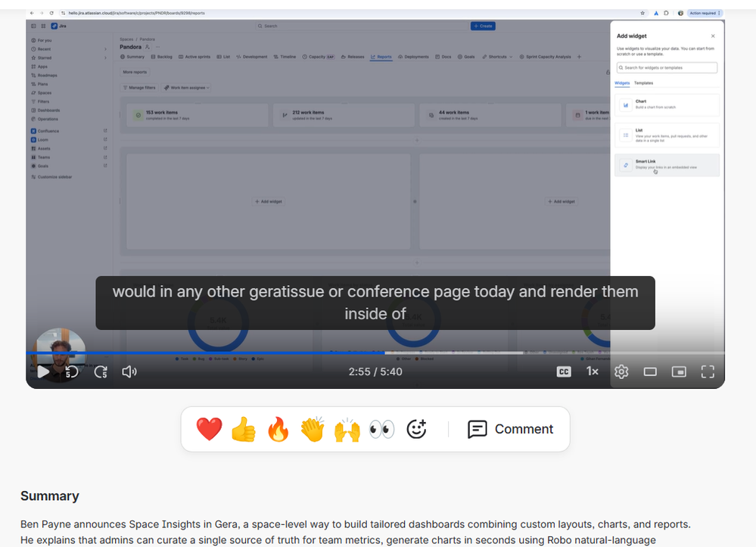Viewport: 756px width, 547px height.
Task: Click Add widget in right empty panel
Action: coord(562,201)
